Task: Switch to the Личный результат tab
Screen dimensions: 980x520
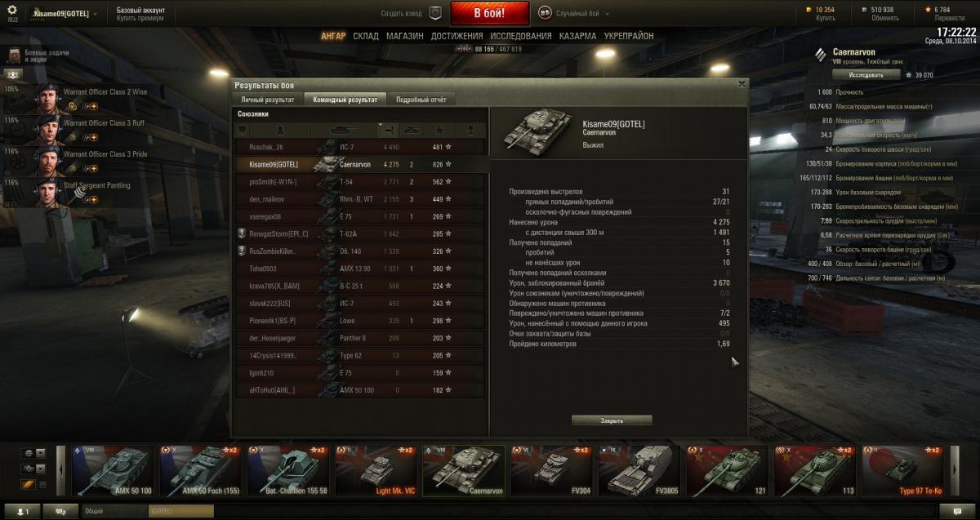Action: (268, 99)
